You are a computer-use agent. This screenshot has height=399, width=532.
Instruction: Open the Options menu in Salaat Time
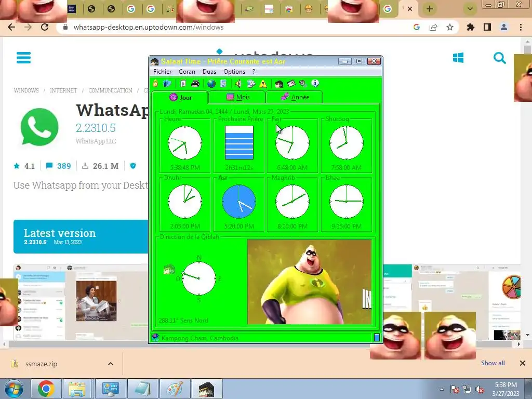point(234,72)
